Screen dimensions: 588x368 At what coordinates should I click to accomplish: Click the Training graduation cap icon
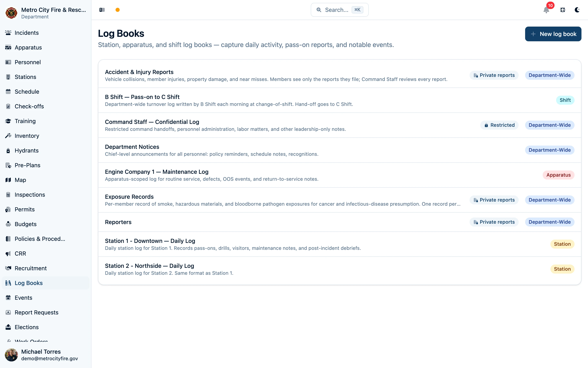[8, 121]
